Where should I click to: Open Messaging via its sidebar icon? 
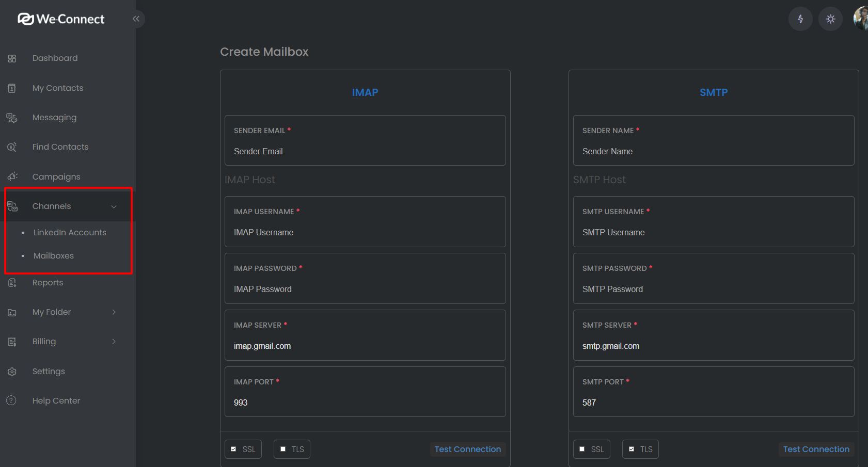(x=12, y=117)
